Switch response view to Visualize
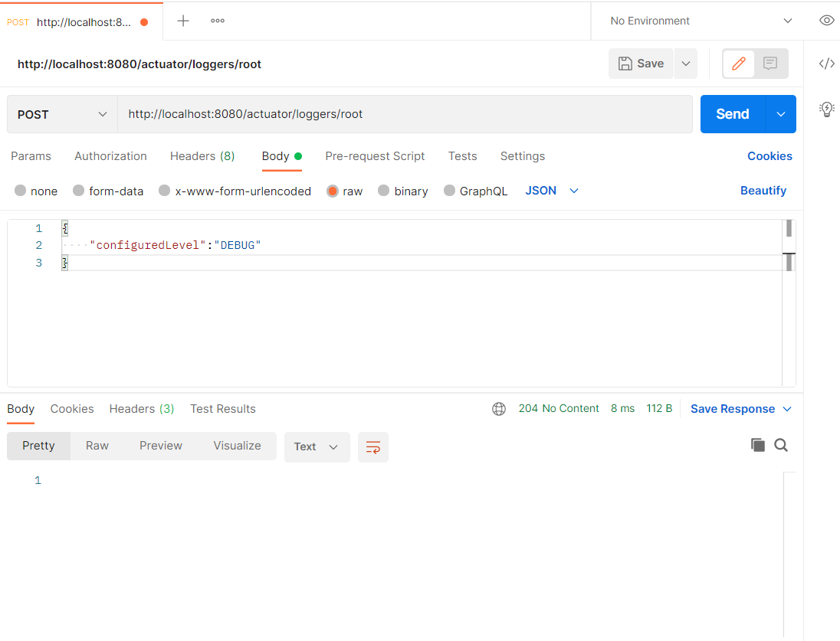Screen dimensions: 840x641 238,446
